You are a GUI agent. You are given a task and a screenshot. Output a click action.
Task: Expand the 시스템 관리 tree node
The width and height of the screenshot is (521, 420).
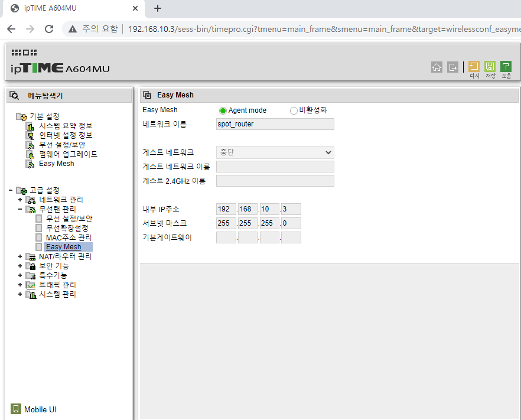coord(20,294)
